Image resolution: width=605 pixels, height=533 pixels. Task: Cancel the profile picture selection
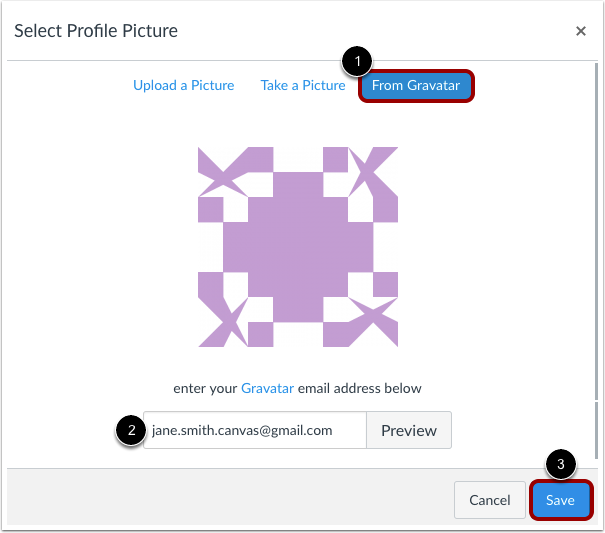click(x=490, y=500)
